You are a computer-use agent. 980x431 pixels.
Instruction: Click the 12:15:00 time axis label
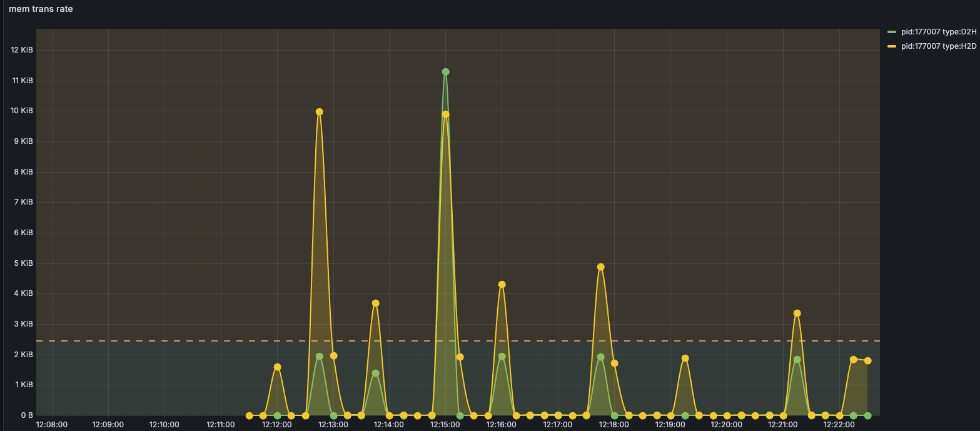(x=445, y=425)
